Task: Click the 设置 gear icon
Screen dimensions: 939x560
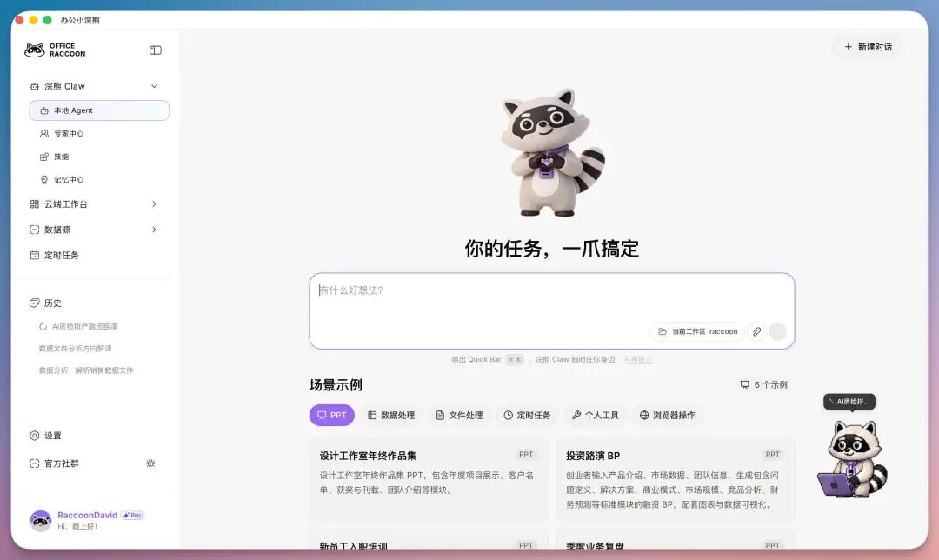Action: click(35, 436)
